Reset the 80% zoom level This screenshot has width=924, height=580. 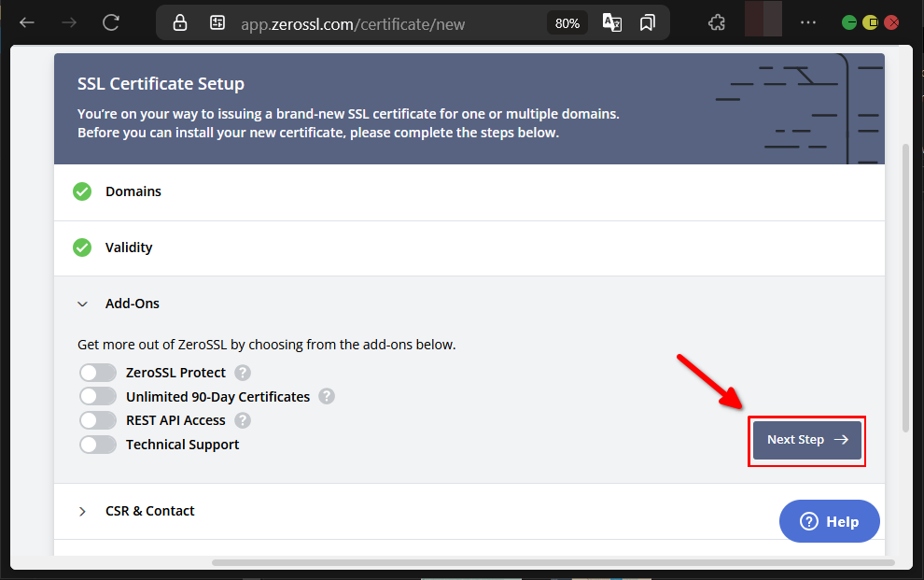tap(567, 23)
